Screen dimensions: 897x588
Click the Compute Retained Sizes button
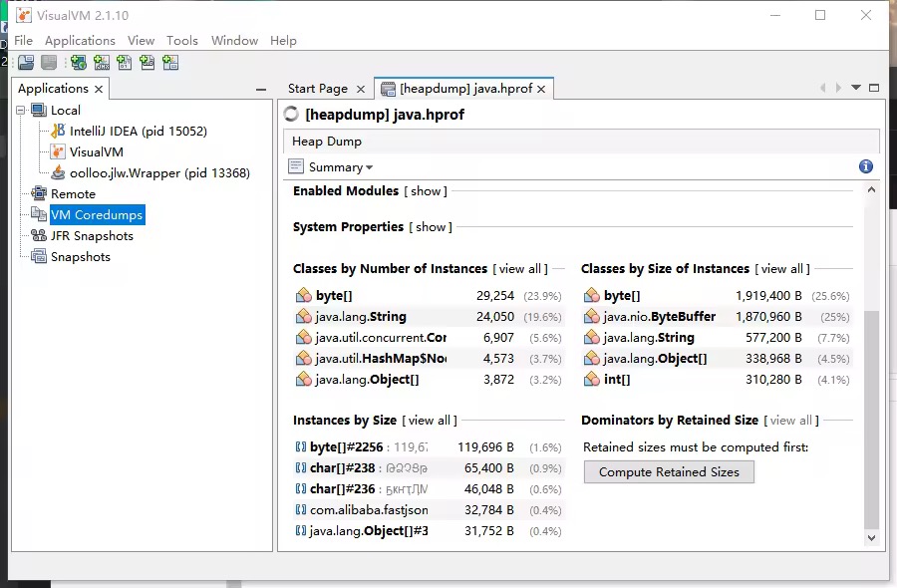tap(669, 471)
